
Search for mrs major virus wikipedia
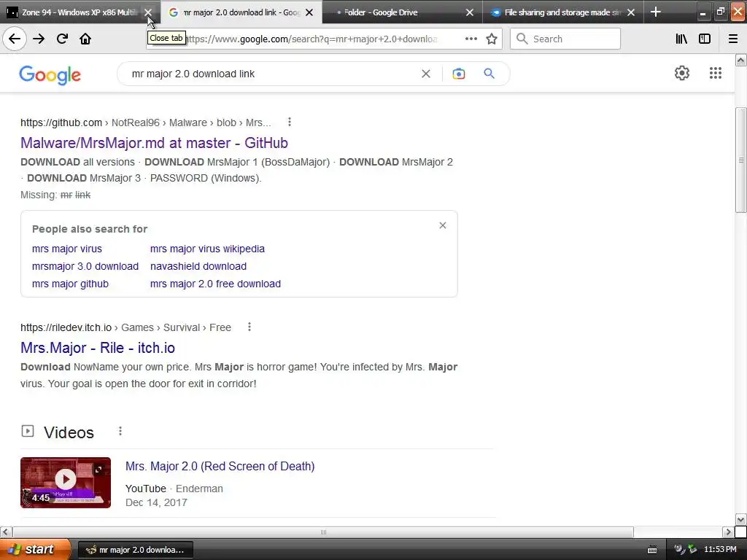tap(207, 249)
